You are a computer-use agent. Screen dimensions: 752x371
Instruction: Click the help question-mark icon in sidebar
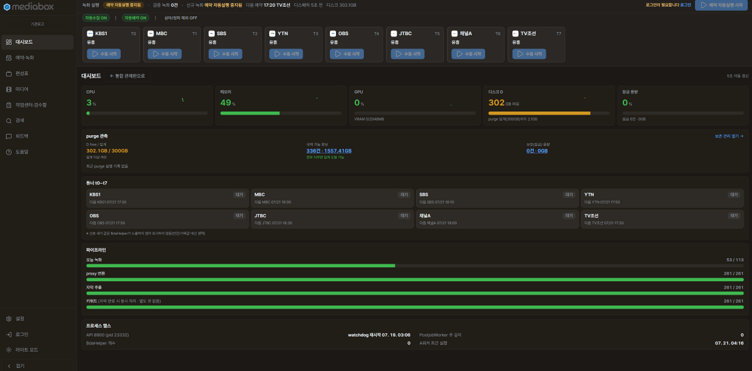click(9, 151)
